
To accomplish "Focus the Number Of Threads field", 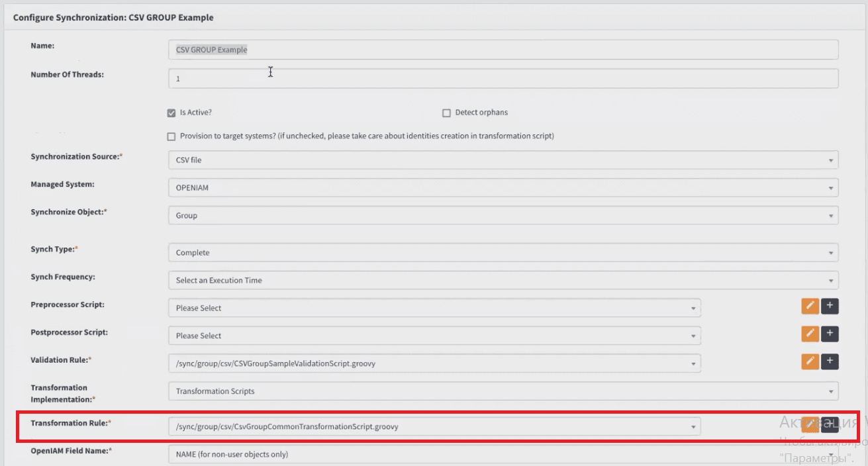I will (x=503, y=79).
